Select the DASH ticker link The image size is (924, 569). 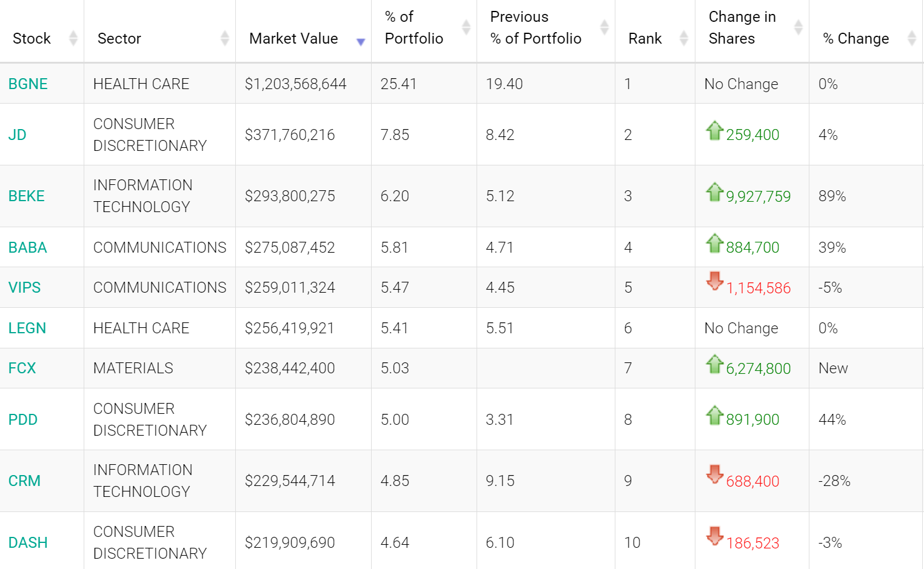[28, 542]
